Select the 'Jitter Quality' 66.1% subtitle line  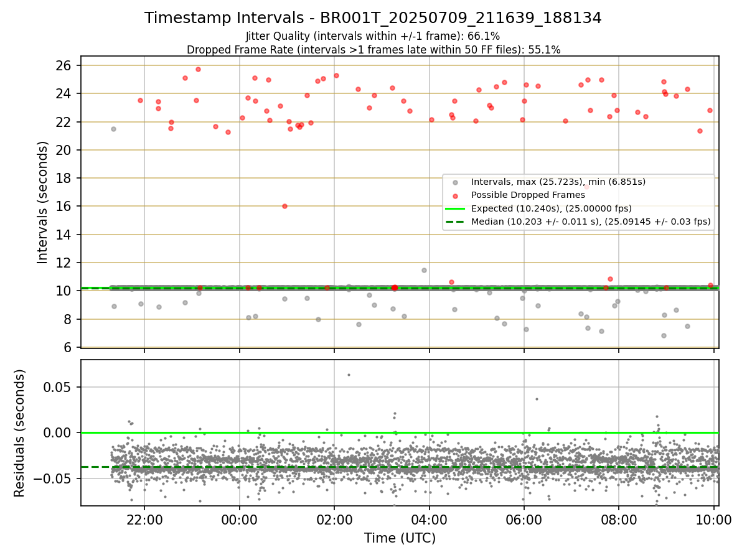(x=373, y=36)
